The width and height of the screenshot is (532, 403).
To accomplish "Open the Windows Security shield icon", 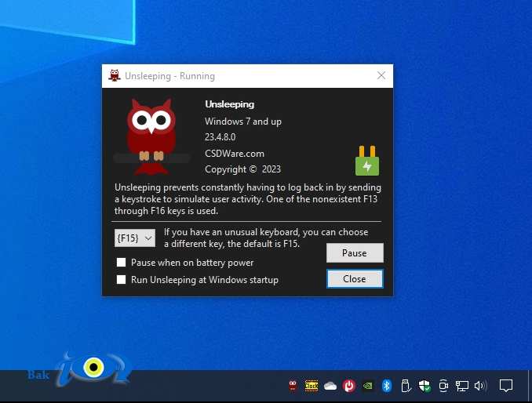I will [x=425, y=386].
